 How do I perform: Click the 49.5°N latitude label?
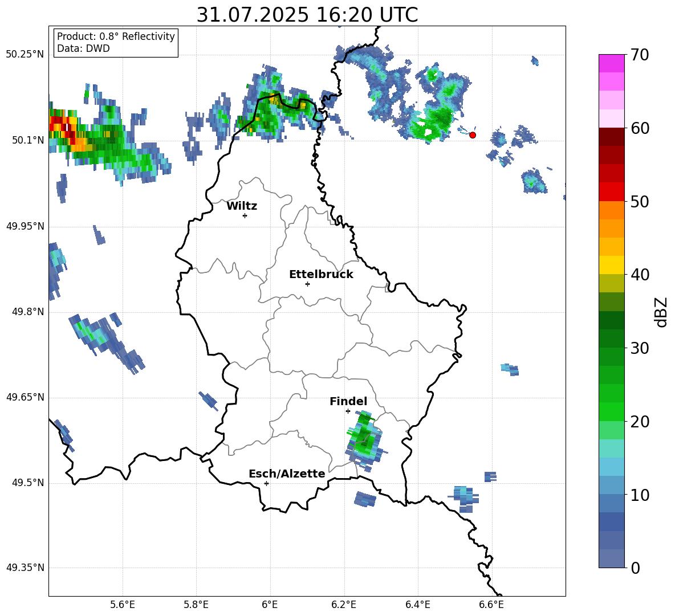(x=27, y=483)
